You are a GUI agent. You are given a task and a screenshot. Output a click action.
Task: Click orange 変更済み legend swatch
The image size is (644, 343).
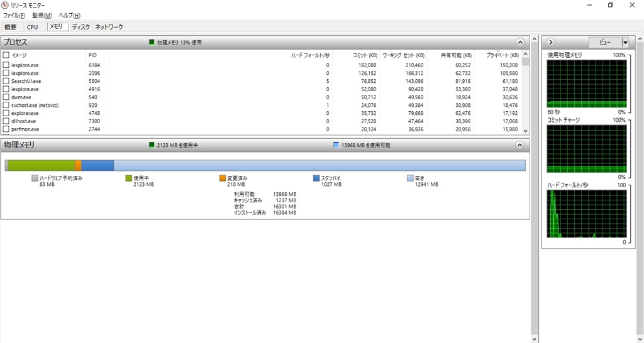[223, 178]
